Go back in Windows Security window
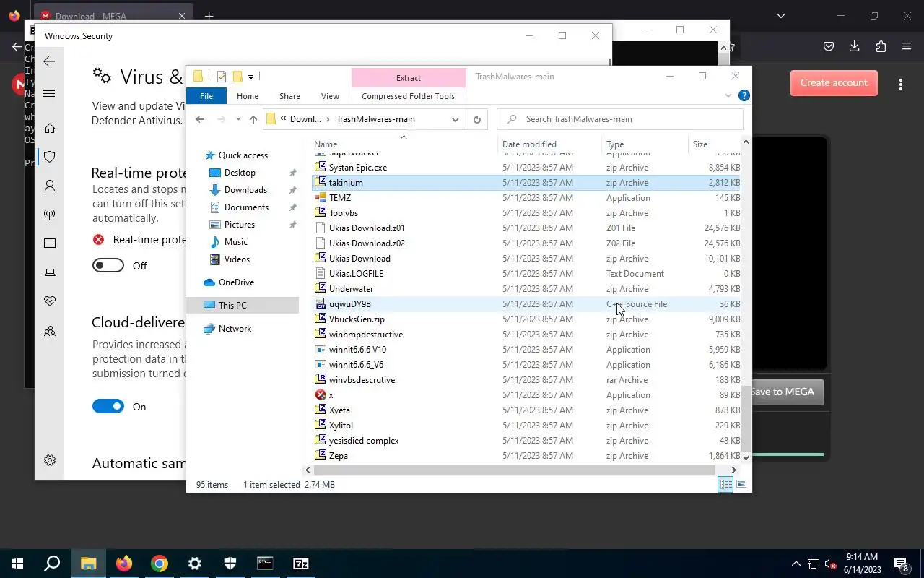The height and width of the screenshot is (578, 924). [x=49, y=61]
